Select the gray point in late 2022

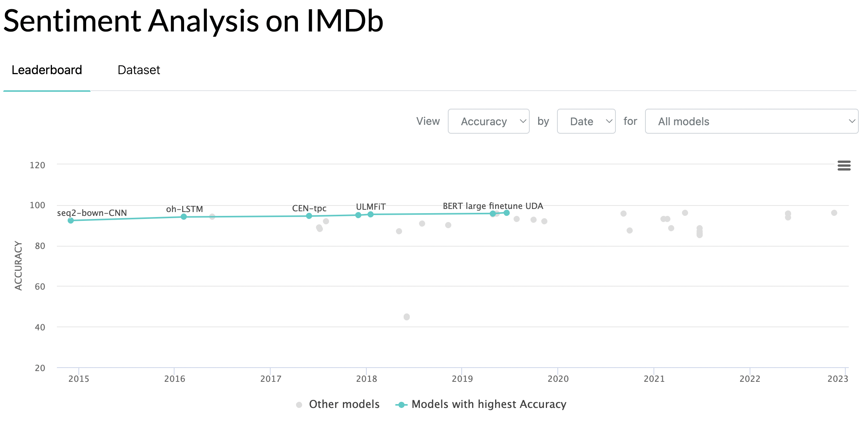pyautogui.click(x=834, y=213)
